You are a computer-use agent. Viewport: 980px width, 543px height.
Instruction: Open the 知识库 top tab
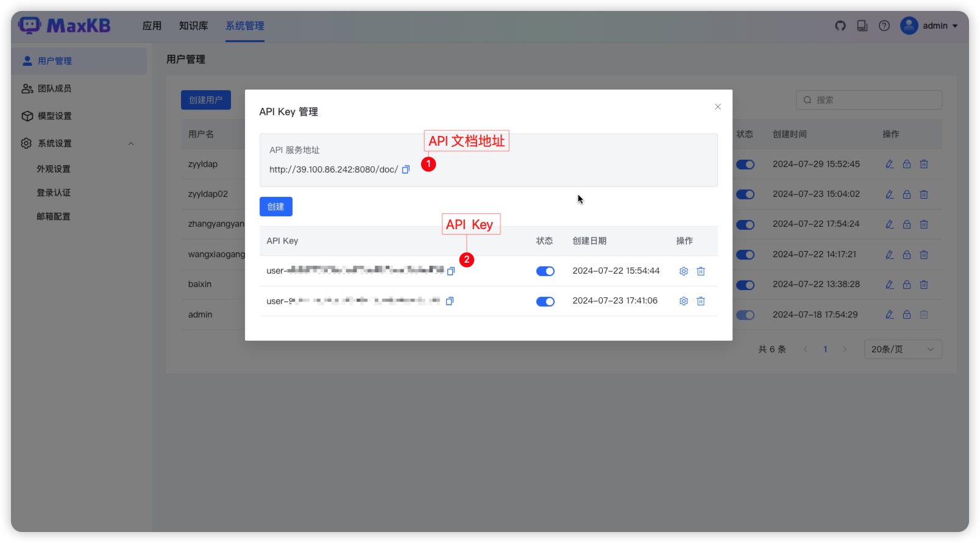point(193,26)
